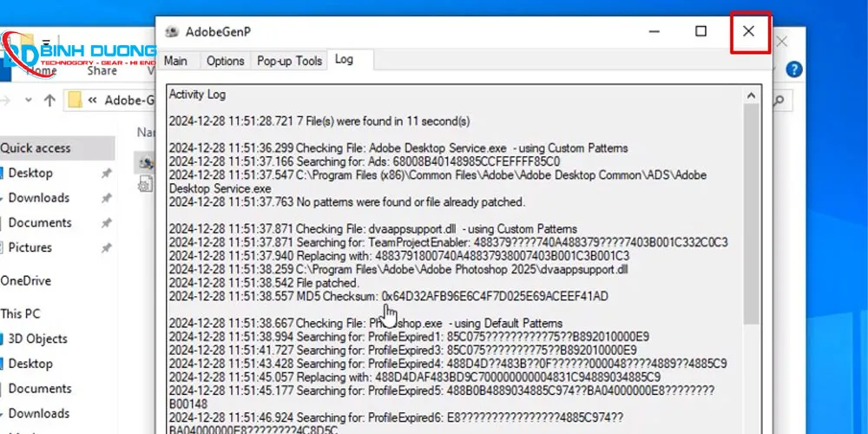The height and width of the screenshot is (434, 868).
Task: Switch to the Main tab in AdobeGenP
Action: 175,61
